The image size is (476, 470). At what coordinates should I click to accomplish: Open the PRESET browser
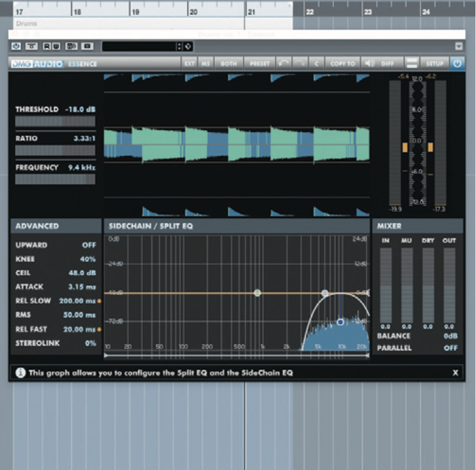(260, 64)
